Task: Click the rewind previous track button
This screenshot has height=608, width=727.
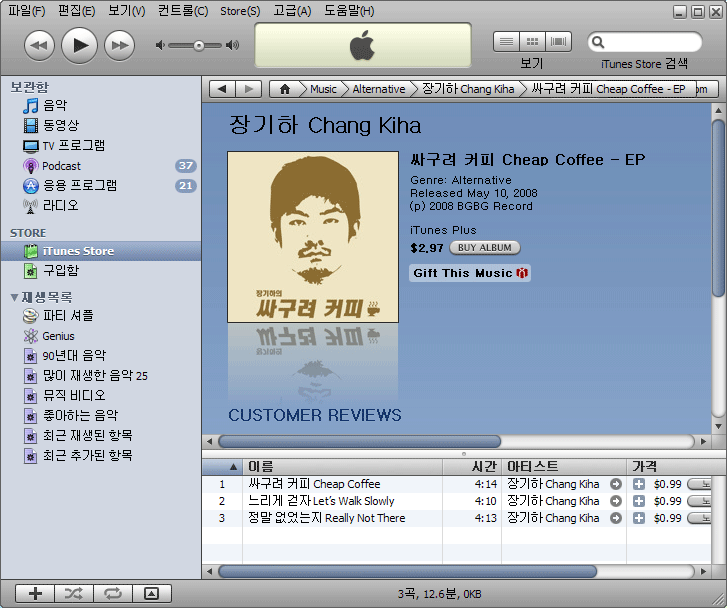Action: click(x=39, y=45)
